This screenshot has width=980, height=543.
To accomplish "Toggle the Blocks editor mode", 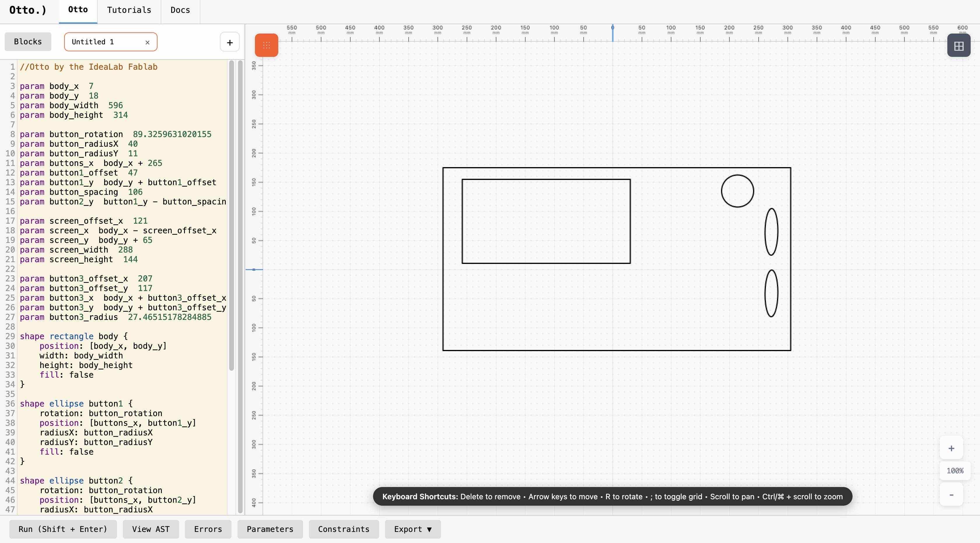I will (x=28, y=41).
